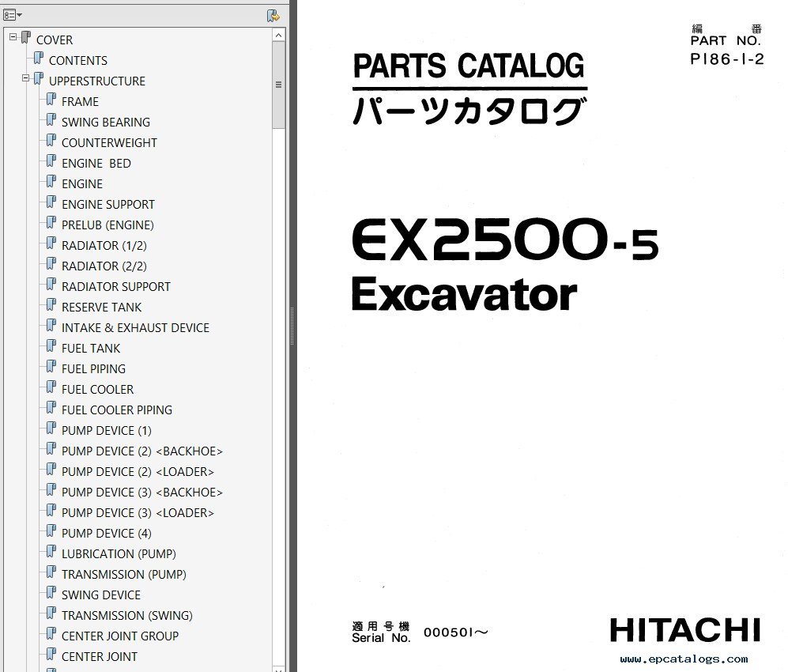Jump to PRELUB (ENGINE) section
Screen dimensions: 788x672
point(107,225)
